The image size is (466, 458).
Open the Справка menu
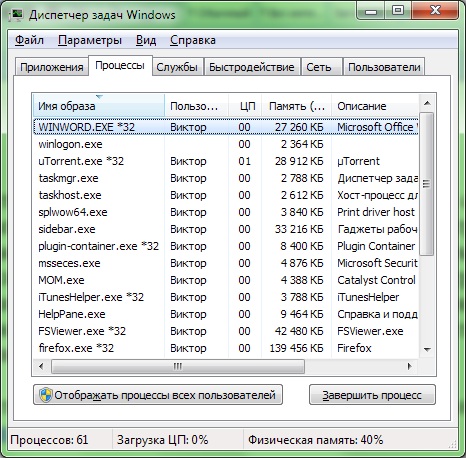pyautogui.click(x=193, y=40)
